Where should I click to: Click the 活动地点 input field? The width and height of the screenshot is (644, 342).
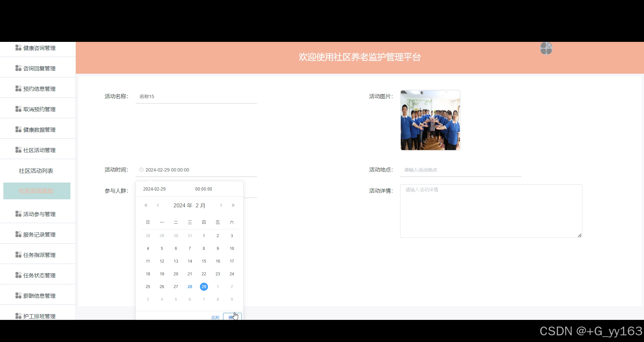click(461, 170)
